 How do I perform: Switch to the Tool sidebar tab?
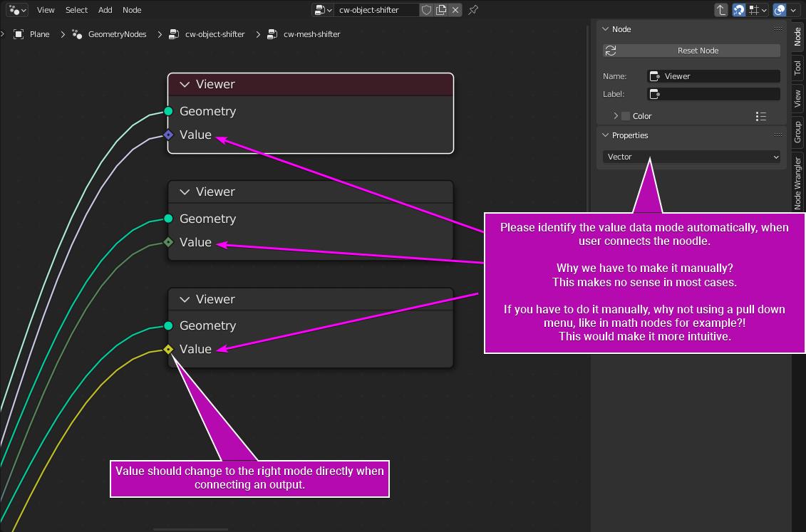797,67
